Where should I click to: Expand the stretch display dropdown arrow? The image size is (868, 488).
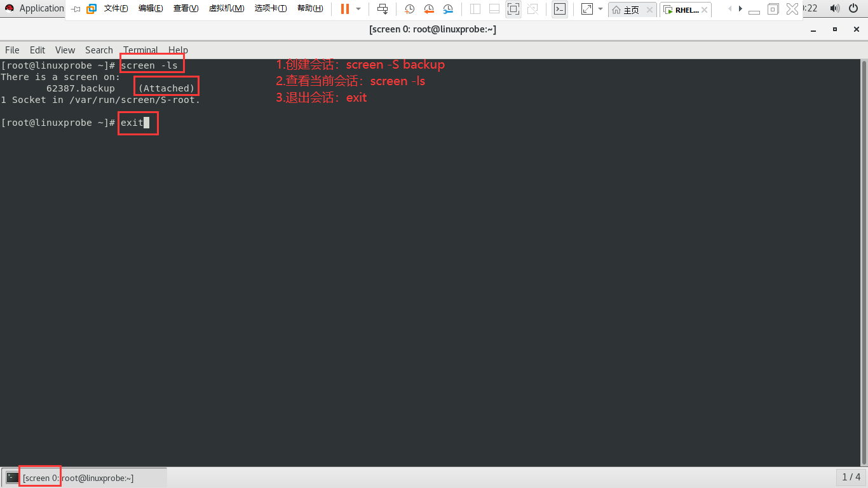coord(600,9)
